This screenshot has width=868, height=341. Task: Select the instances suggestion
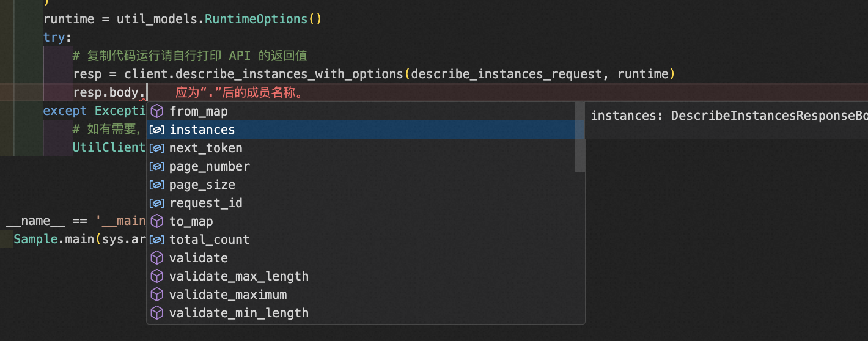202,130
